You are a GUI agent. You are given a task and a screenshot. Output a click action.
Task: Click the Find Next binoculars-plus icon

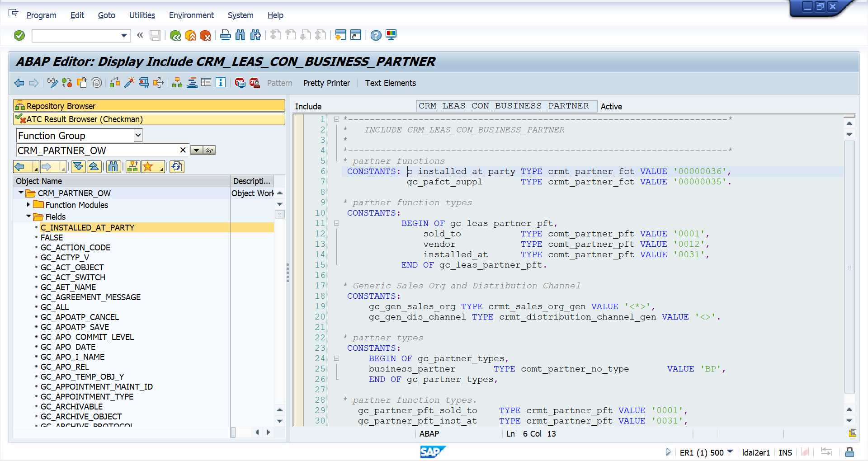click(255, 35)
